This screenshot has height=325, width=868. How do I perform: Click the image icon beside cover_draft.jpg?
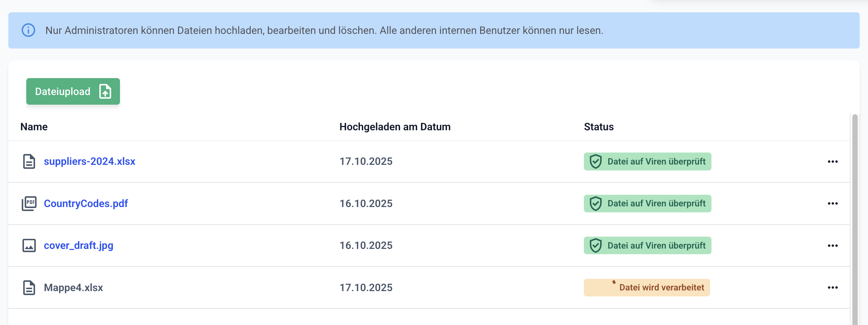29,246
